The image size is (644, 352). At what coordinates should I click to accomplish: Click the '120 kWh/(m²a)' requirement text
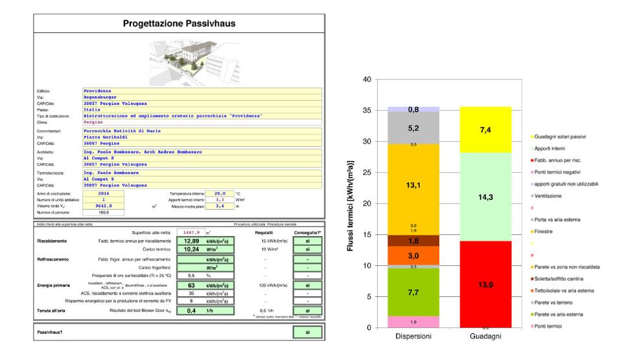point(273,285)
